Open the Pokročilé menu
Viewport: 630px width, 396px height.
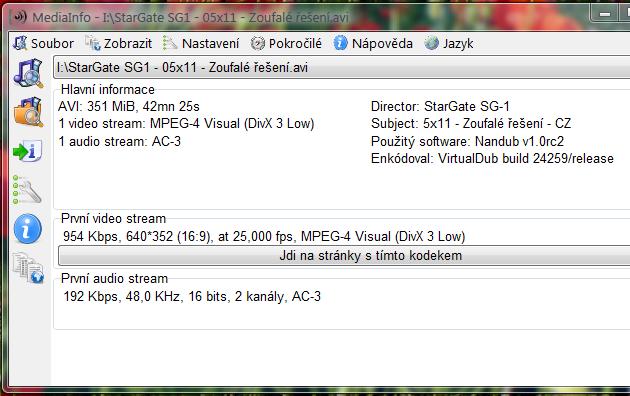(286, 43)
